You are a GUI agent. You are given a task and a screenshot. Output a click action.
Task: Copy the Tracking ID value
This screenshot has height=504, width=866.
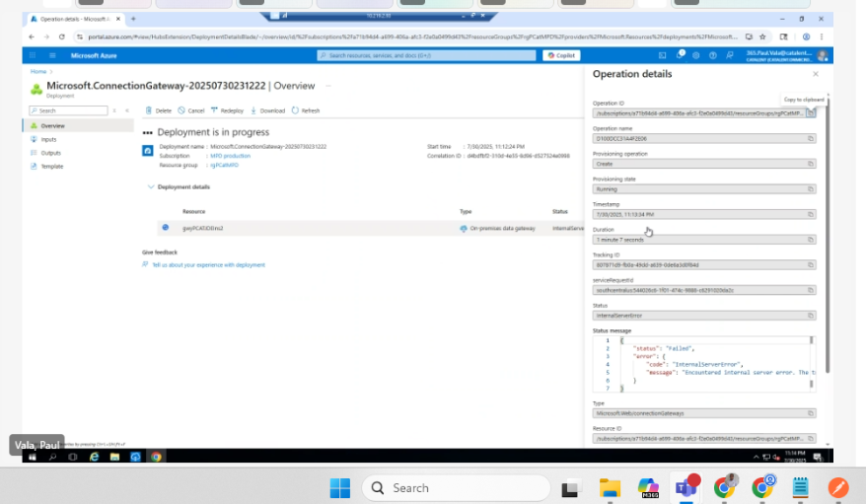point(810,265)
